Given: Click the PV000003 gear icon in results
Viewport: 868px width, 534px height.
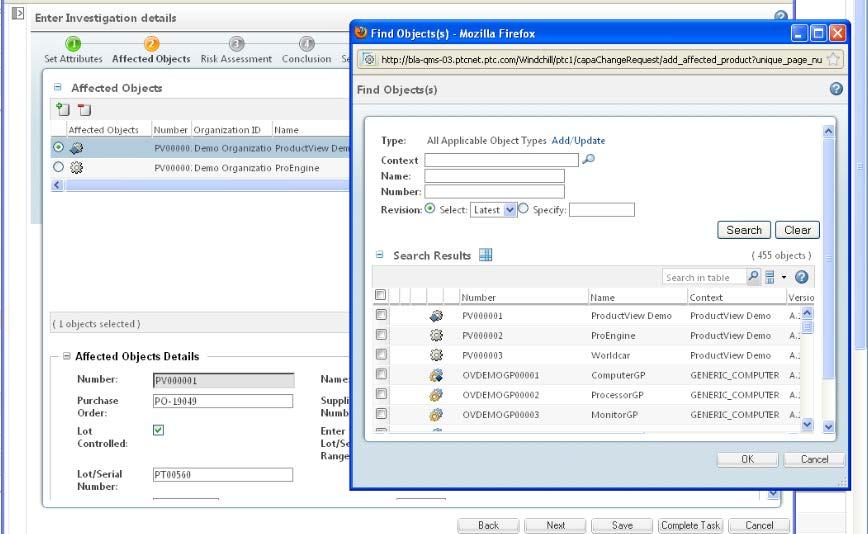Looking at the screenshot, I should (x=436, y=355).
